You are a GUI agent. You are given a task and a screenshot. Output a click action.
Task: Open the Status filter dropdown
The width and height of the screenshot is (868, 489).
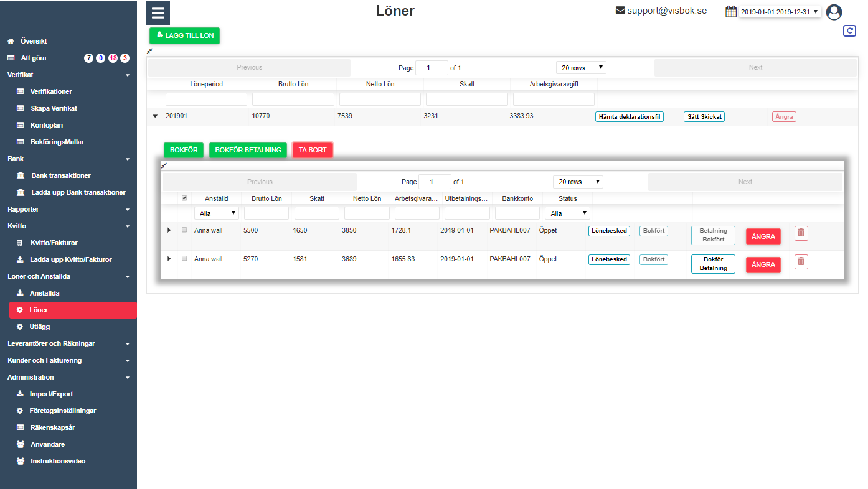(567, 213)
